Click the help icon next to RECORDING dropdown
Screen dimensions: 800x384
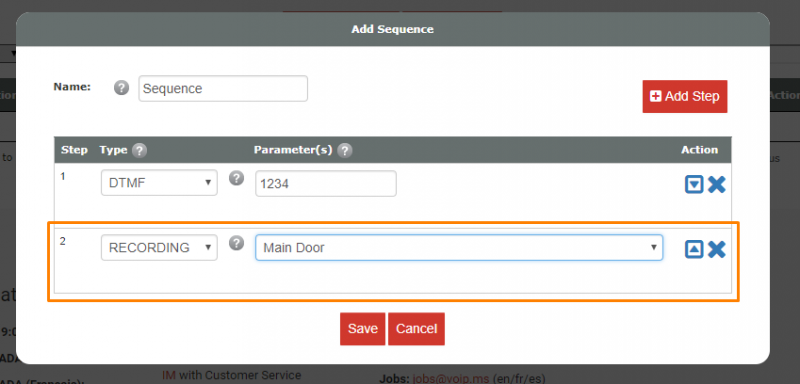236,243
